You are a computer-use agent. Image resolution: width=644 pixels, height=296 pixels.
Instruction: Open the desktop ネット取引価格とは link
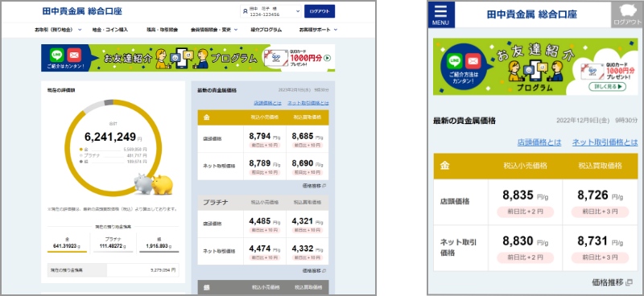coord(308,103)
